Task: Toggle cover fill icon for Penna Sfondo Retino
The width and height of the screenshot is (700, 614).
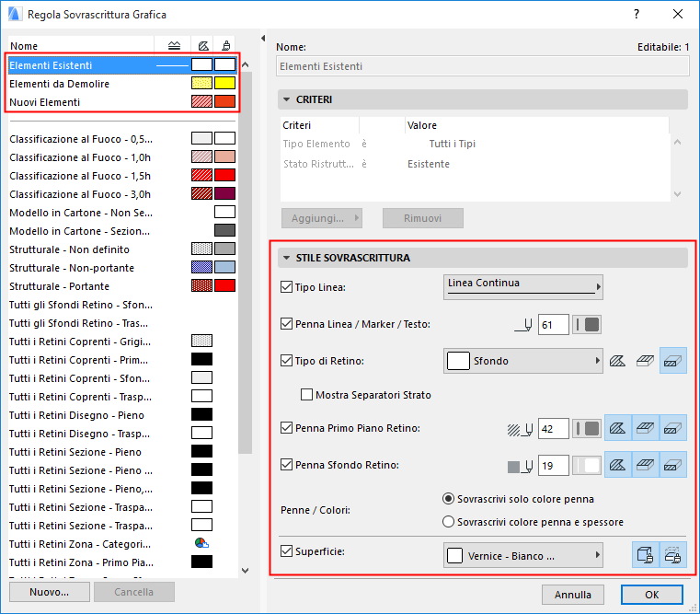Action: 645,465
